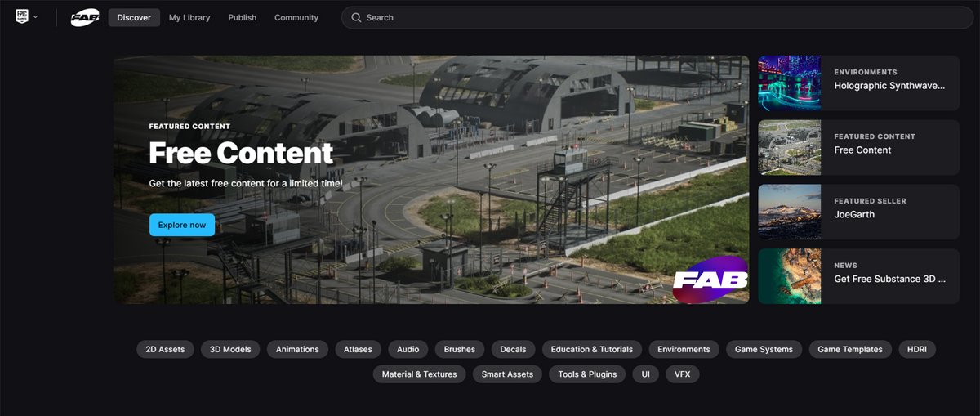
Task: Open the Decals category
Action: tap(513, 349)
